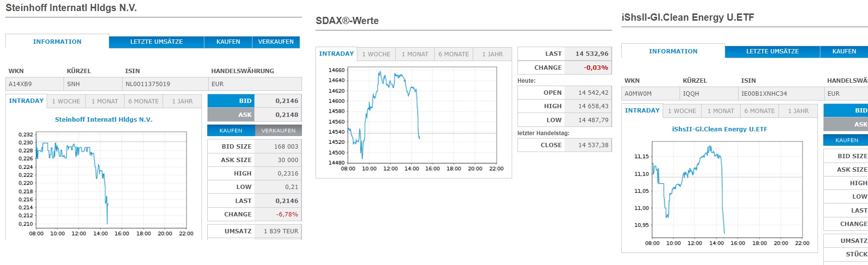This screenshot has width=868, height=265.
Task: Select 1 JAHR chart tab for Steinhoff
Action: tap(182, 101)
